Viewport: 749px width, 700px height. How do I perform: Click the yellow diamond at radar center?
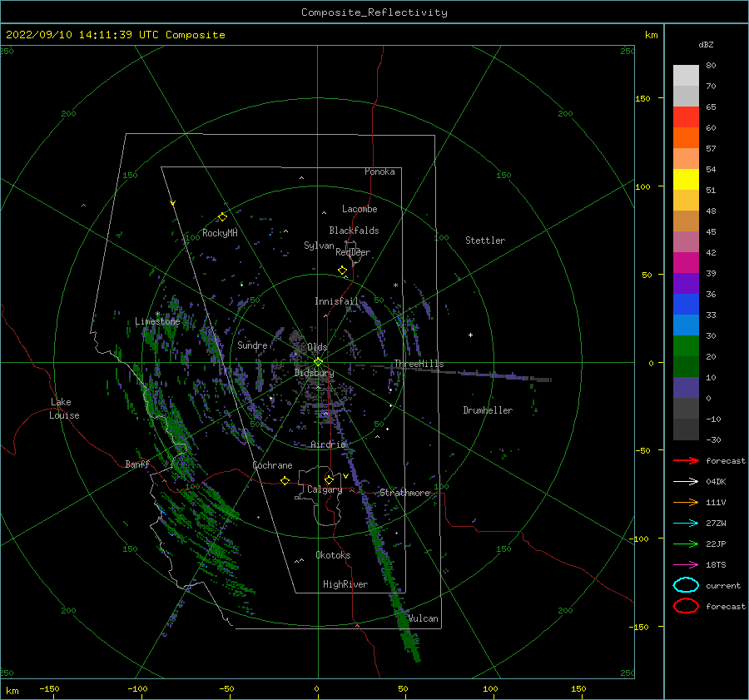pos(318,362)
